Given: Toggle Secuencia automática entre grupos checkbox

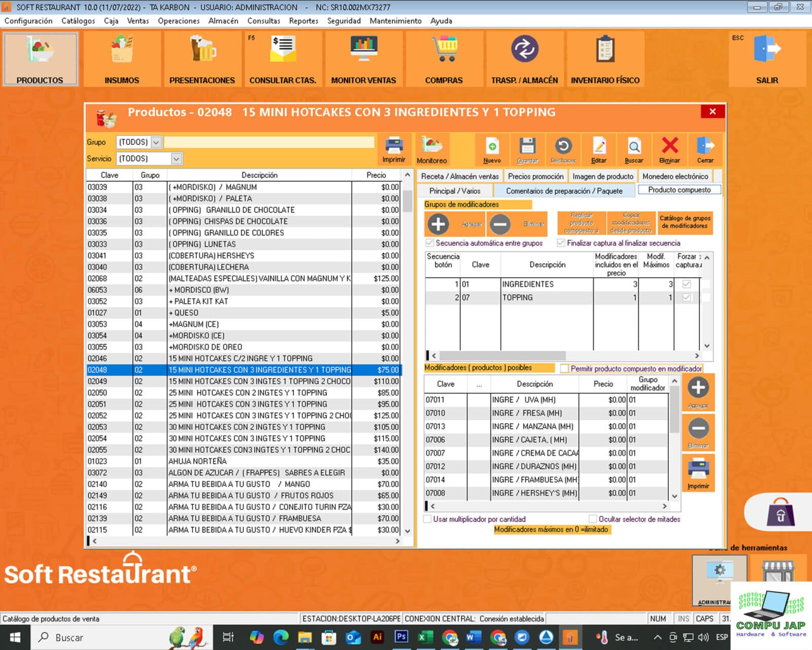Looking at the screenshot, I should click(430, 243).
